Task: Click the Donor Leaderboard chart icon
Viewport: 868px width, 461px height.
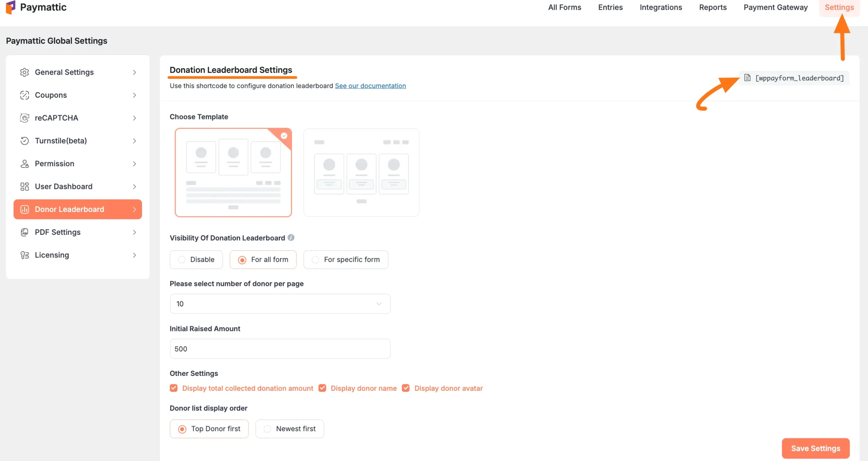Action: pyautogui.click(x=24, y=209)
